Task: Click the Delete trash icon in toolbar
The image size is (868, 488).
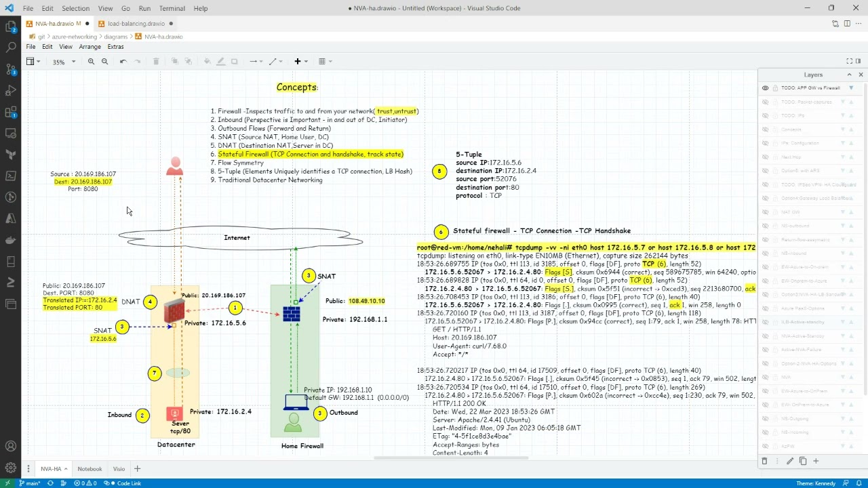Action: pos(156,62)
